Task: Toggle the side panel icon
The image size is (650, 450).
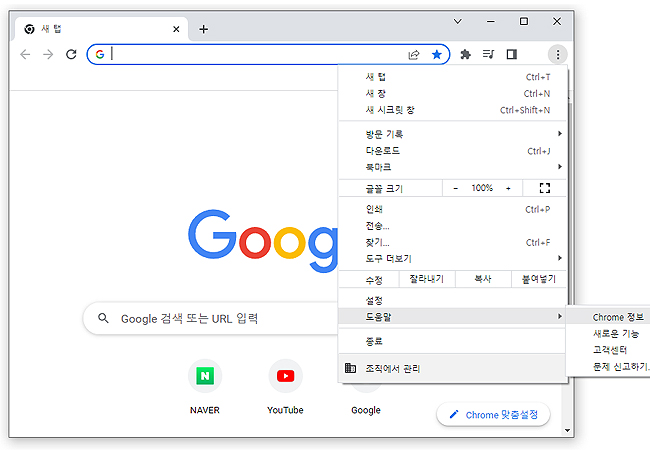Action: 512,54
